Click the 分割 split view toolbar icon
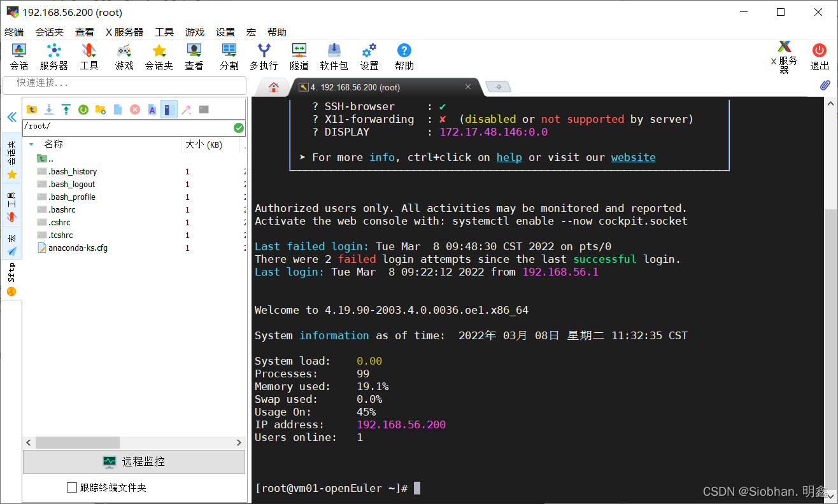The width and height of the screenshot is (838, 504). click(x=229, y=57)
